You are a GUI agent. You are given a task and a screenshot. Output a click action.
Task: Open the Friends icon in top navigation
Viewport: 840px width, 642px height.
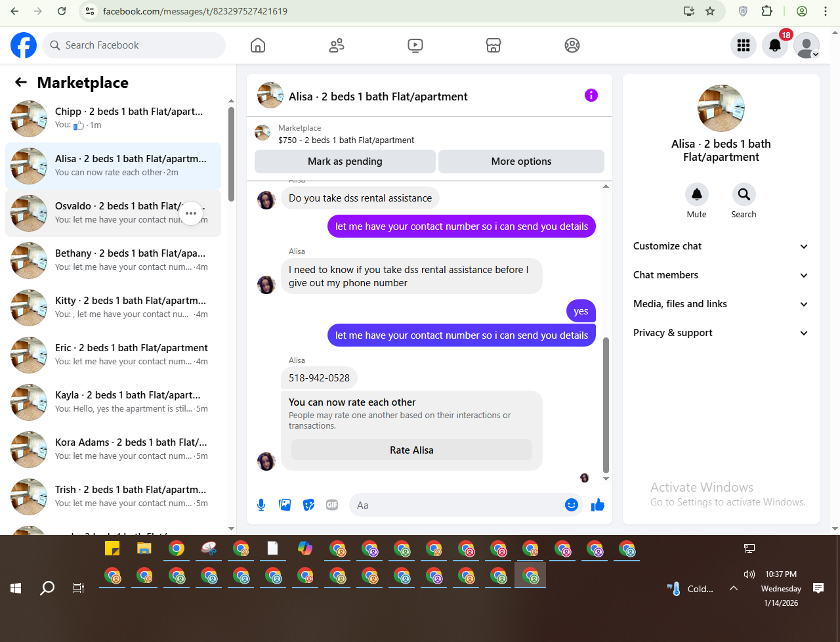(337, 45)
